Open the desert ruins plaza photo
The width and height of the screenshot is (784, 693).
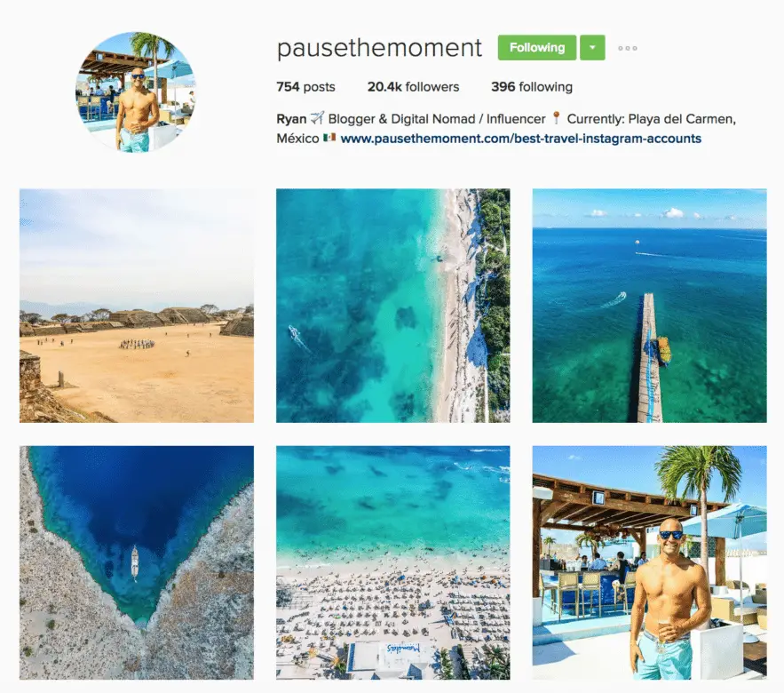(137, 306)
